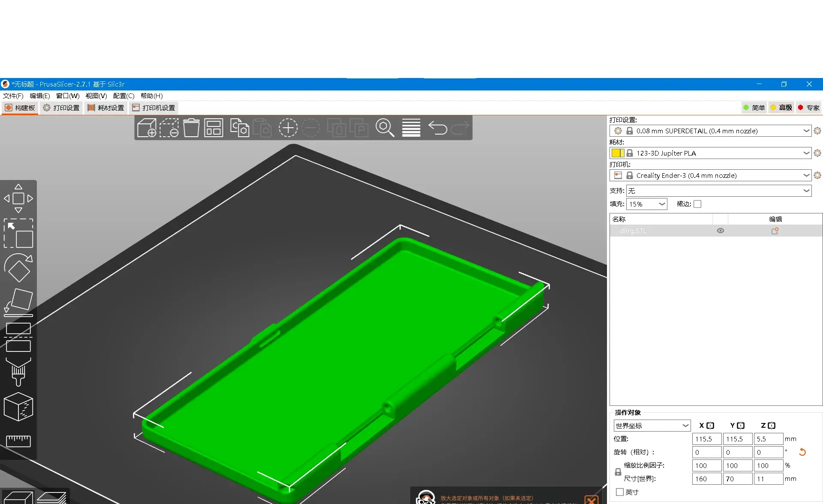823x504 pixels.
Task: Click the Arrange objects icon
Action: (x=213, y=128)
